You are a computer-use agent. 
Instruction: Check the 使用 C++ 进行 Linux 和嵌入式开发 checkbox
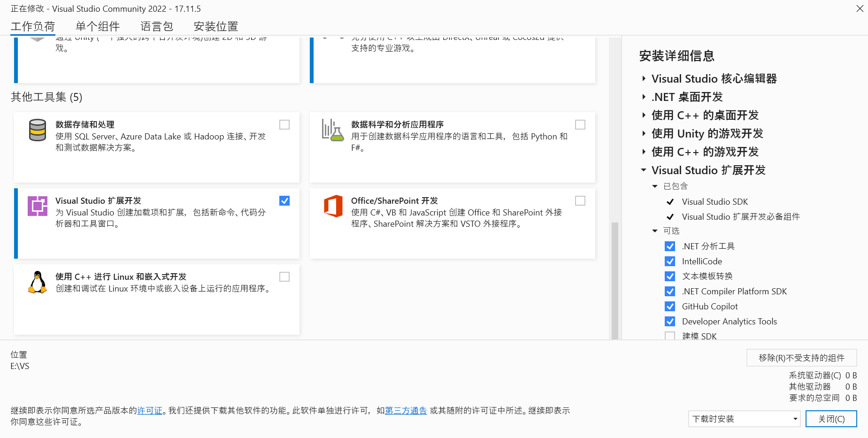[284, 277]
